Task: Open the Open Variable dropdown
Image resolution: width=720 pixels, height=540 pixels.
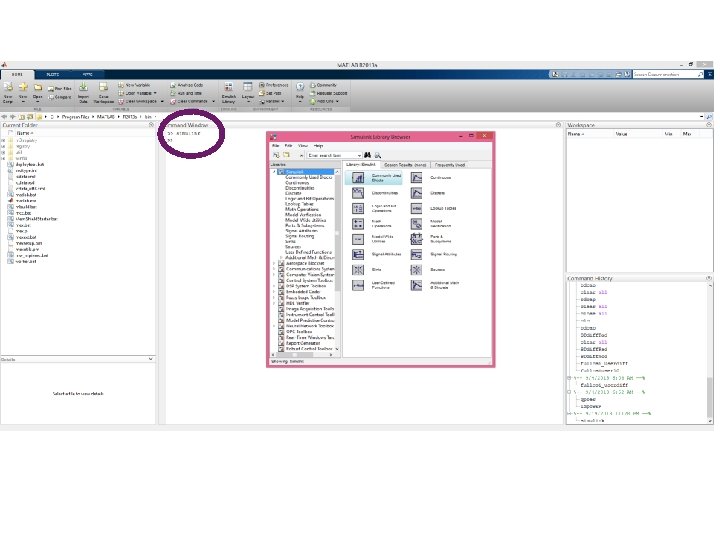Action: click(138, 93)
